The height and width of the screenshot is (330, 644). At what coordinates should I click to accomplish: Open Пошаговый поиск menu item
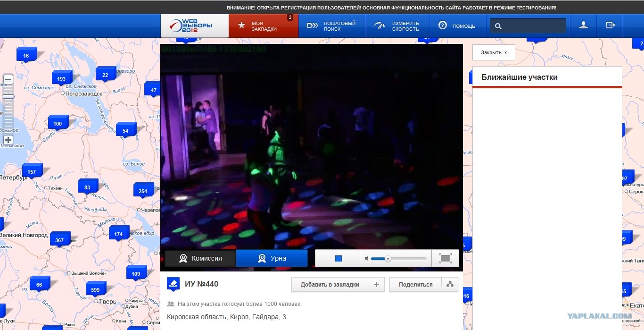tap(331, 25)
